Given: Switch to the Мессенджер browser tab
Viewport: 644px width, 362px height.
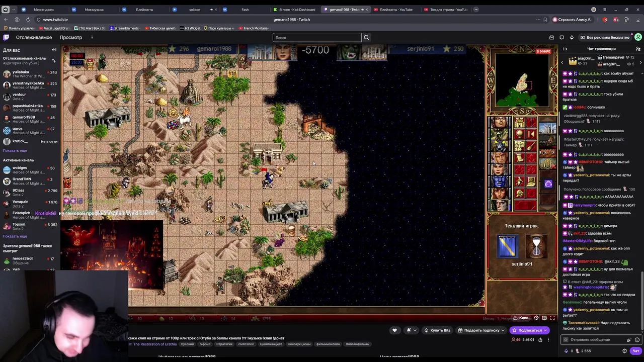Looking at the screenshot, I should point(43,10).
